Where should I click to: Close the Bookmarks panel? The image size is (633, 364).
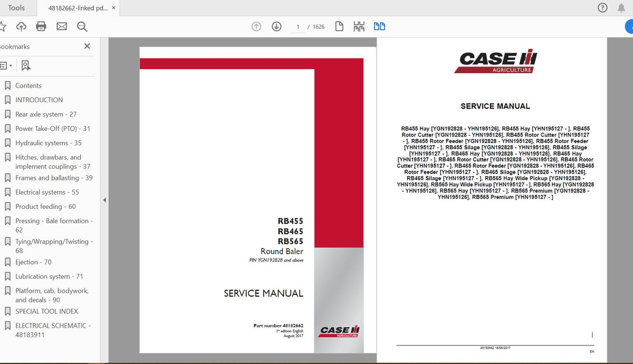(87, 46)
